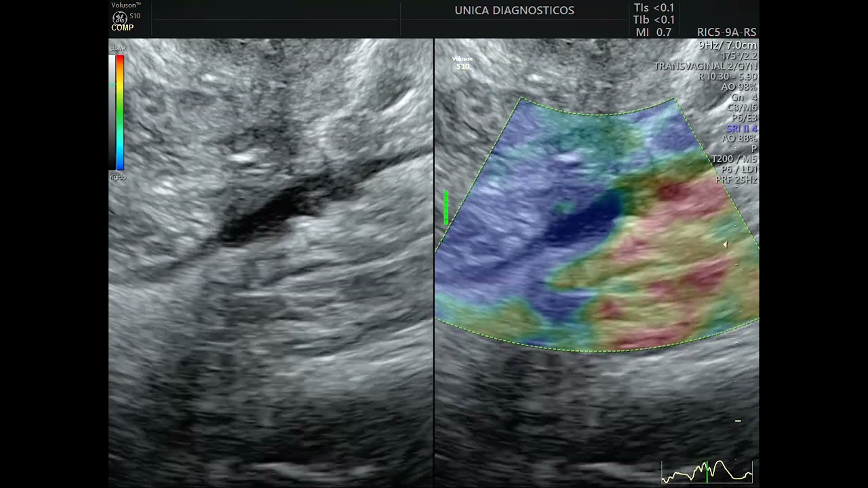868x488 pixels.
Task: Click the 'Gn 4' gain value
Action: (744, 98)
